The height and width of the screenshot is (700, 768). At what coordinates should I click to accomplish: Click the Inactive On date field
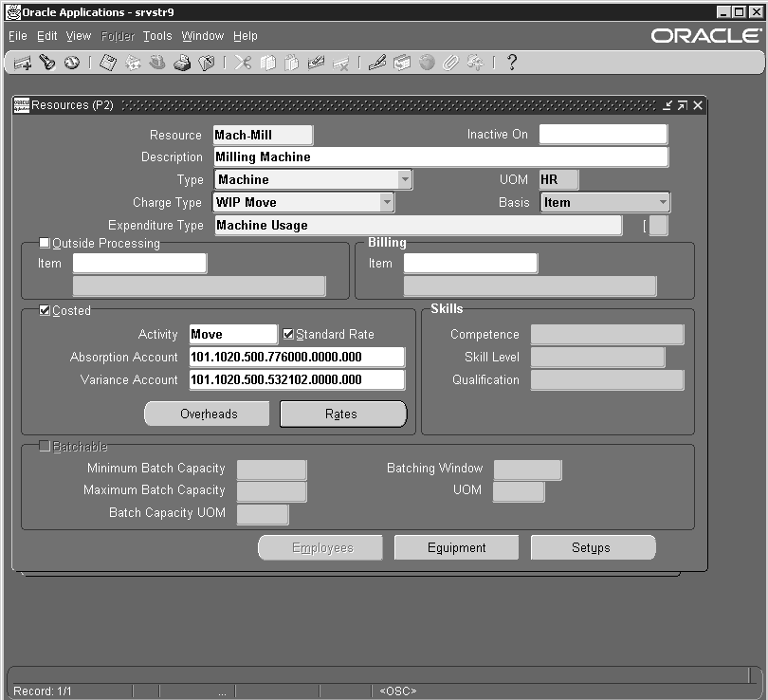[603, 135]
